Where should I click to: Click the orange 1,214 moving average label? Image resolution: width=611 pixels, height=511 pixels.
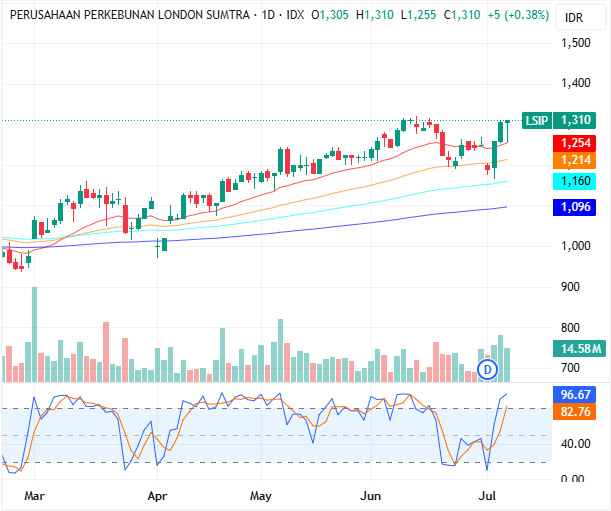(x=575, y=160)
